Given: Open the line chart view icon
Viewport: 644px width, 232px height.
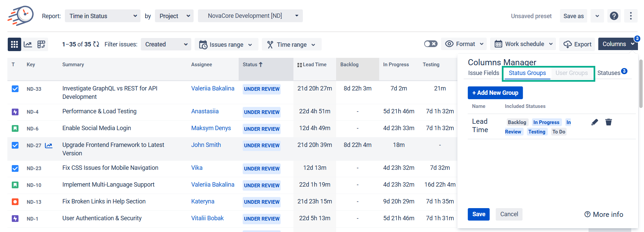Looking at the screenshot, I should (28, 44).
